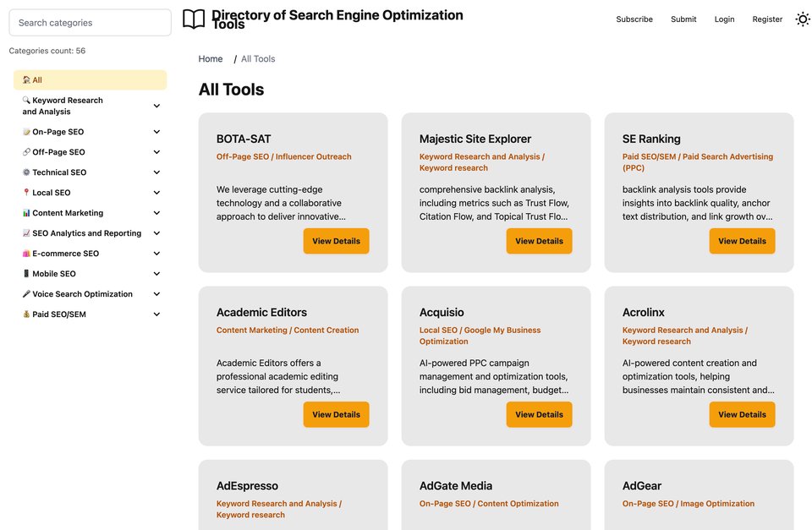
Task: Open AdEspresso's Keyword research category link
Action: [279, 509]
